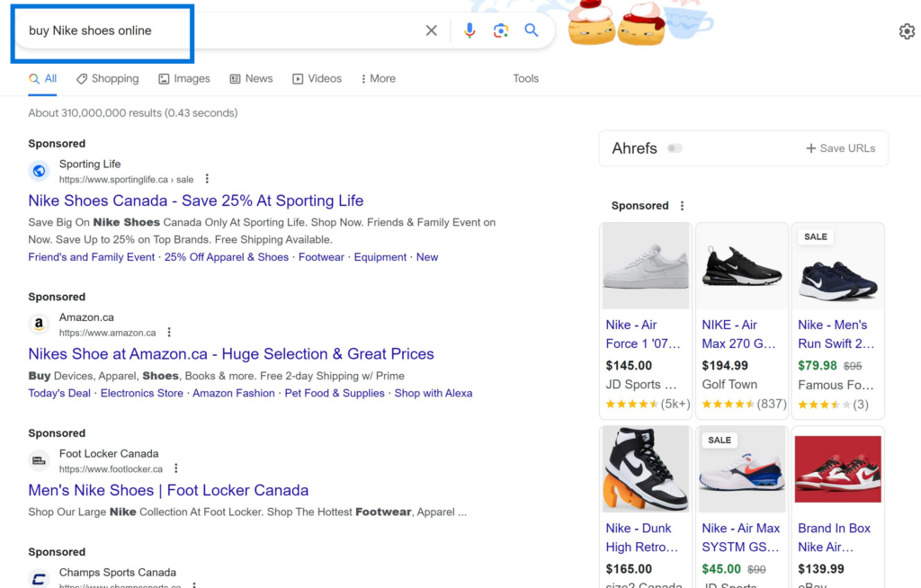The image size is (921, 588).
Task: Open the Nike Shoes Canada sponsored link
Action: pyautogui.click(x=195, y=200)
